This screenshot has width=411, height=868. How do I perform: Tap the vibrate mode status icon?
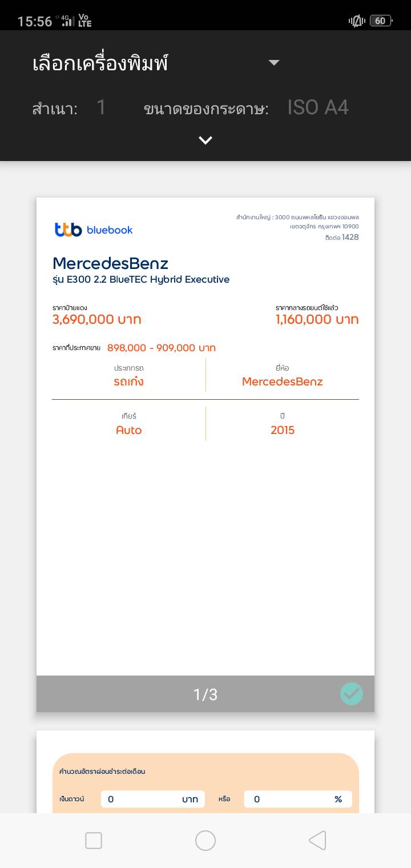click(357, 21)
